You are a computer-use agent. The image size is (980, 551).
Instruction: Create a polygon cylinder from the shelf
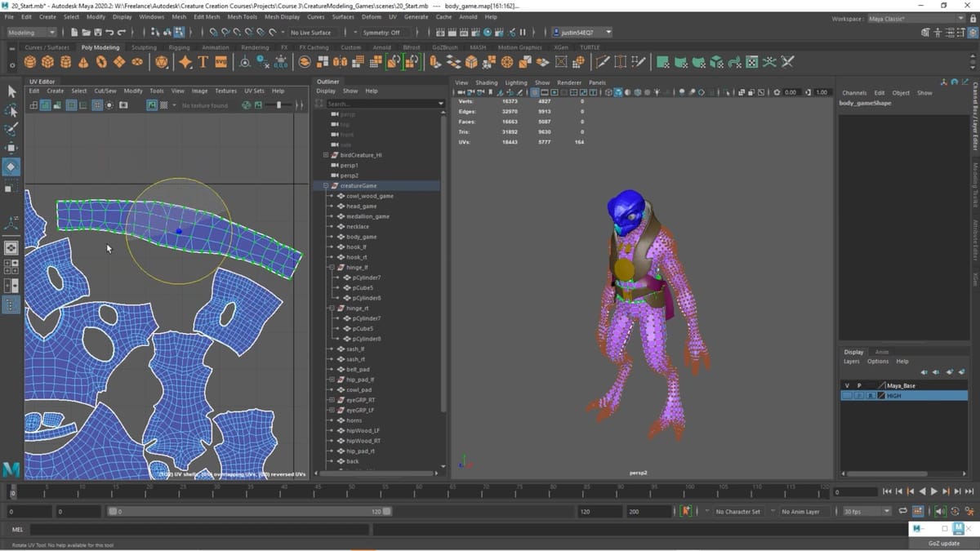[65, 62]
